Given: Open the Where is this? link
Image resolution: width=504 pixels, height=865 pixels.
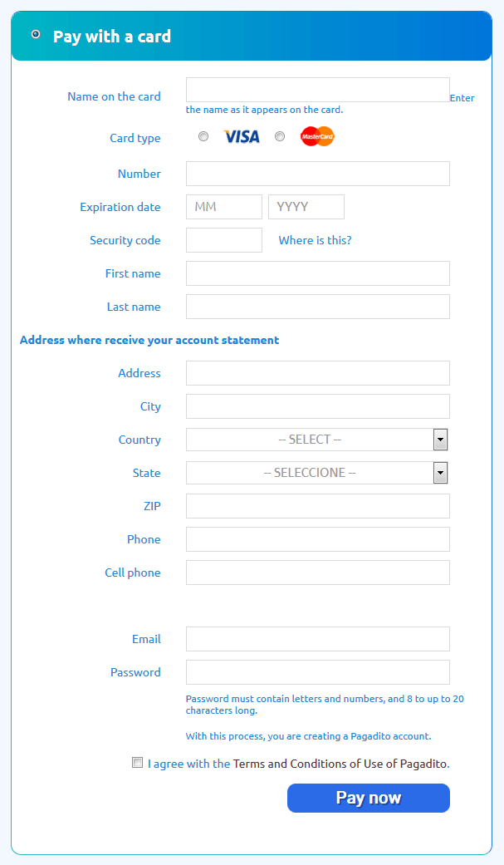Looking at the screenshot, I should pyautogui.click(x=315, y=240).
